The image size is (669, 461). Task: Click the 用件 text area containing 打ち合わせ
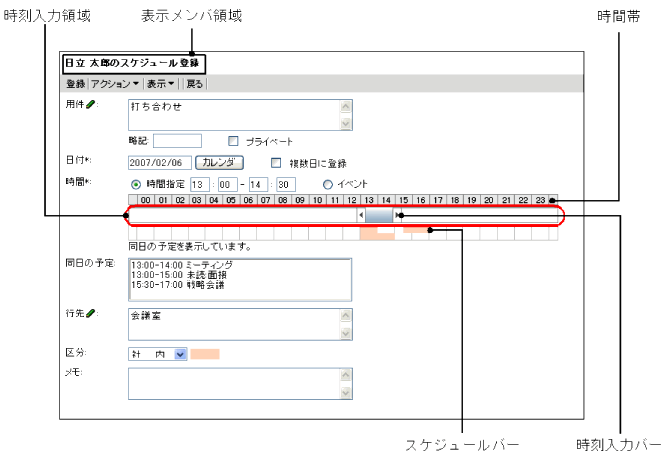(x=240, y=115)
